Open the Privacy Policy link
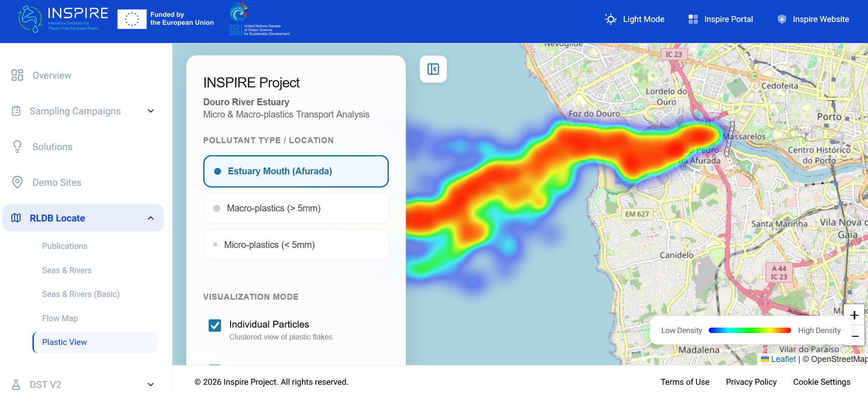868x393 pixels. tap(751, 382)
